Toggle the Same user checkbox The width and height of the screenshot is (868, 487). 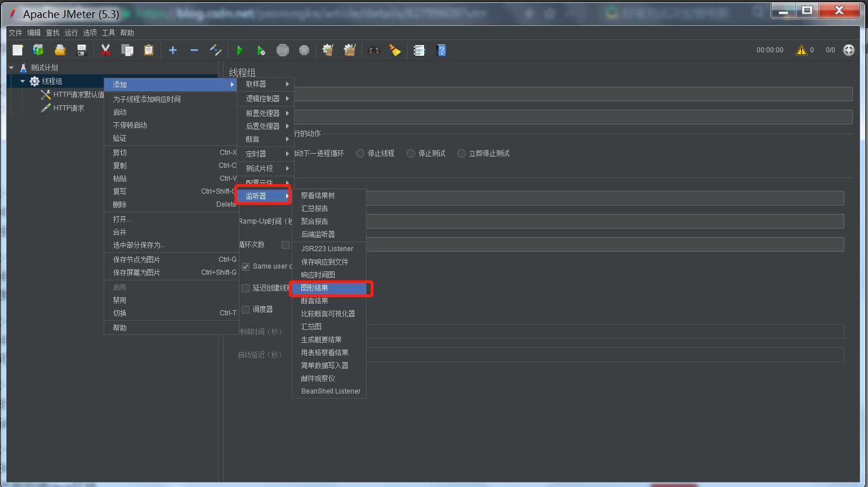[246, 266]
